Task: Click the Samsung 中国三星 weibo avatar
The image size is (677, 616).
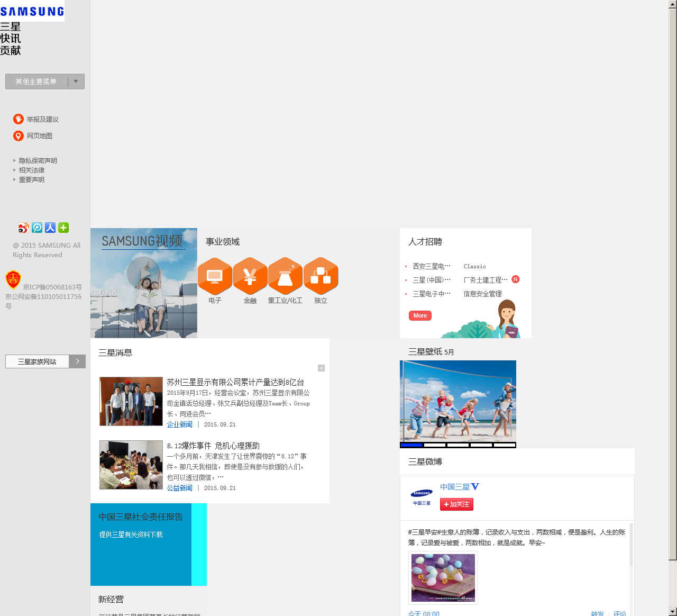Action: [x=422, y=497]
